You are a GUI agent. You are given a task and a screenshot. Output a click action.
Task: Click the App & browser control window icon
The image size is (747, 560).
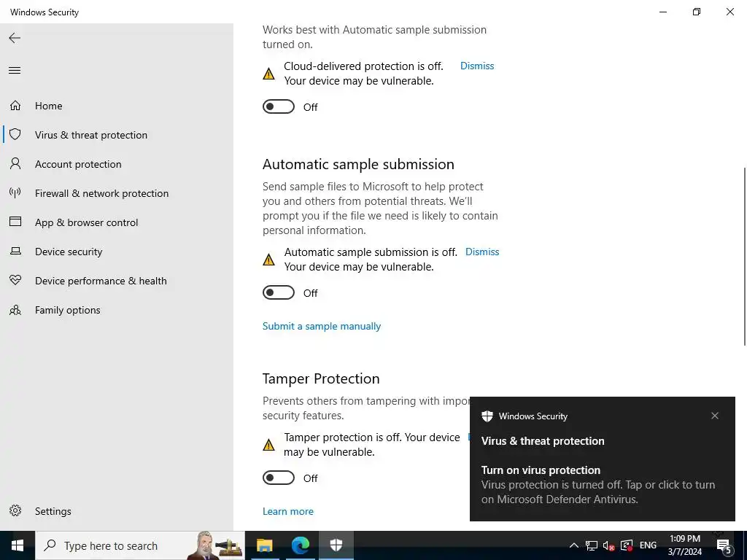pos(15,222)
